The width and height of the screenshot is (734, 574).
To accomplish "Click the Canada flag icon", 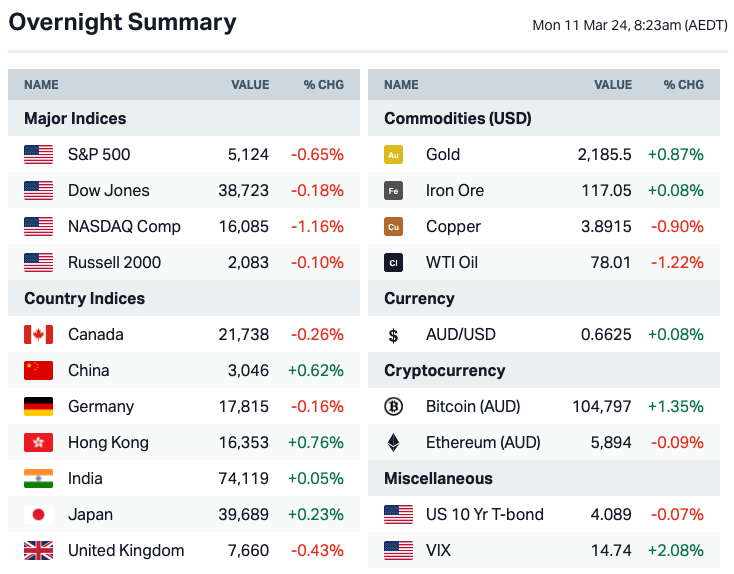I will tap(38, 335).
